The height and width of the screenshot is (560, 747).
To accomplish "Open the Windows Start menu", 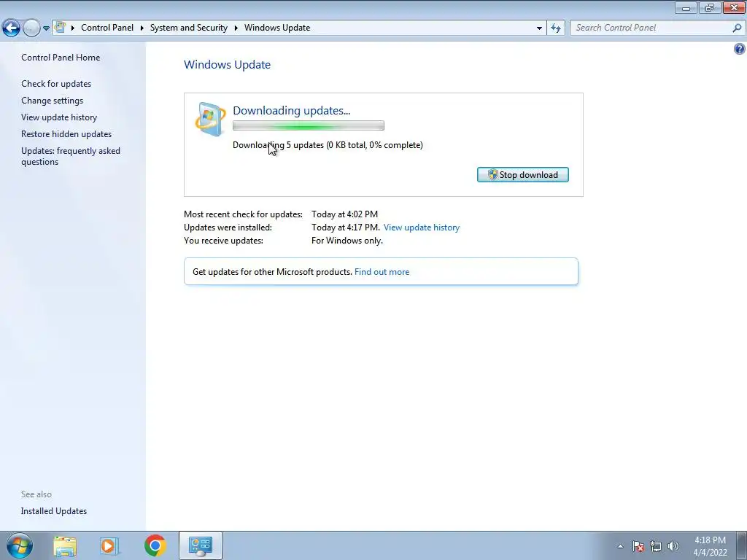I will point(19,545).
